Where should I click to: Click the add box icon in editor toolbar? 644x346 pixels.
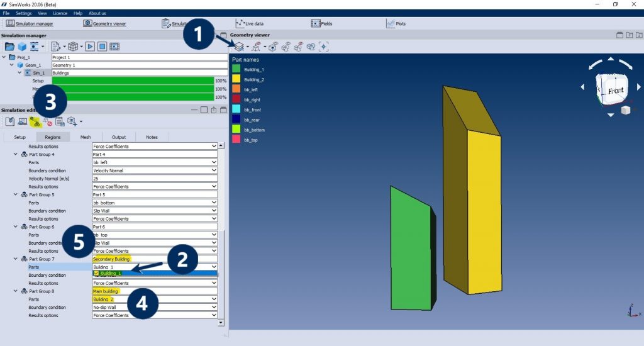click(x=72, y=121)
